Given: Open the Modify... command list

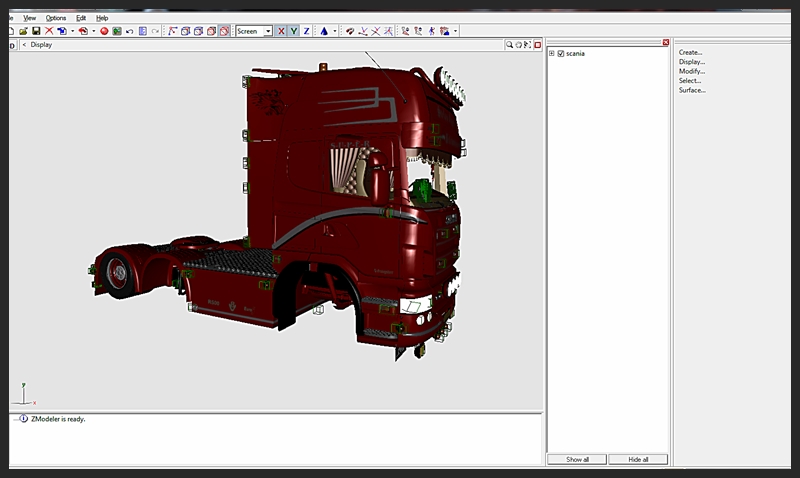Looking at the screenshot, I should 691,71.
